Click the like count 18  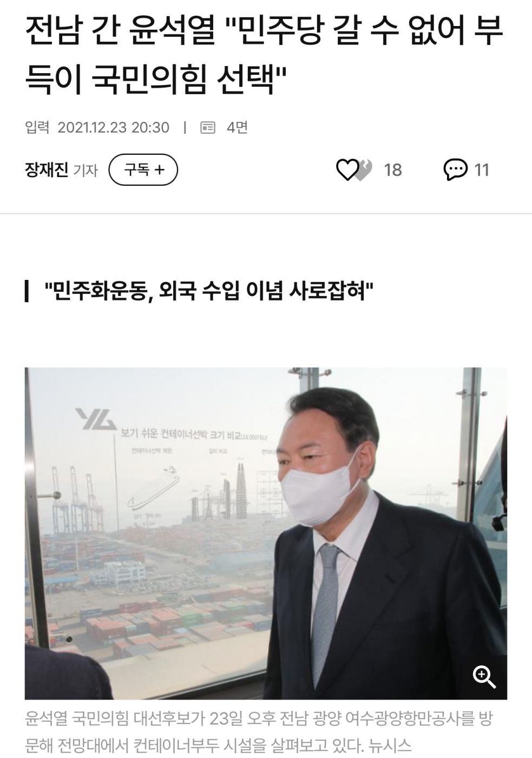393,170
